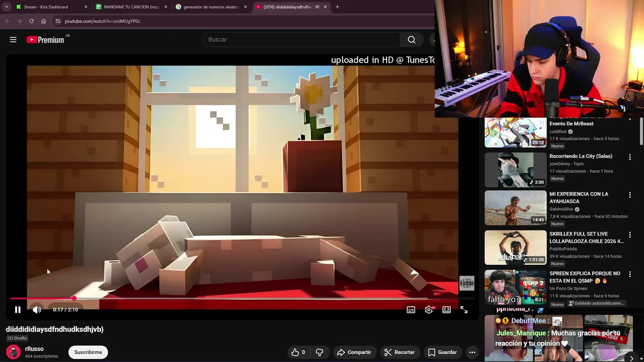
Task: Click the Oculto unlisted badge
Action: (17, 338)
